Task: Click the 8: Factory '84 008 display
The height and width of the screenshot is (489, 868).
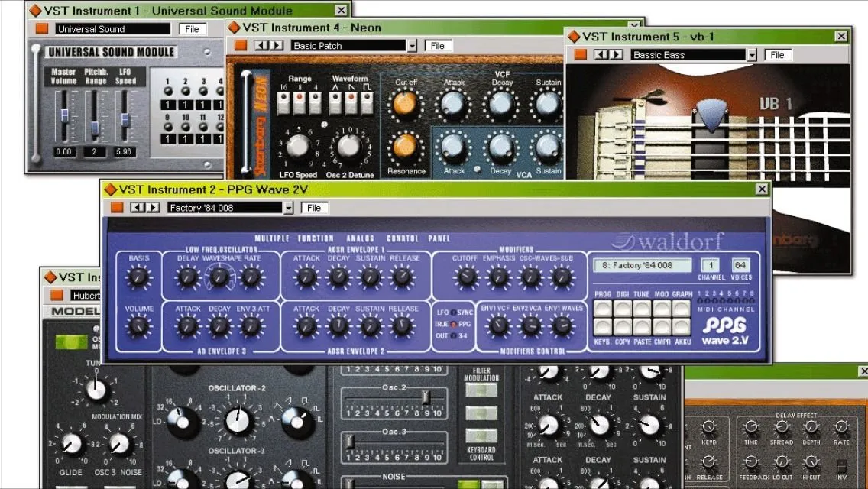Action: pyautogui.click(x=642, y=265)
